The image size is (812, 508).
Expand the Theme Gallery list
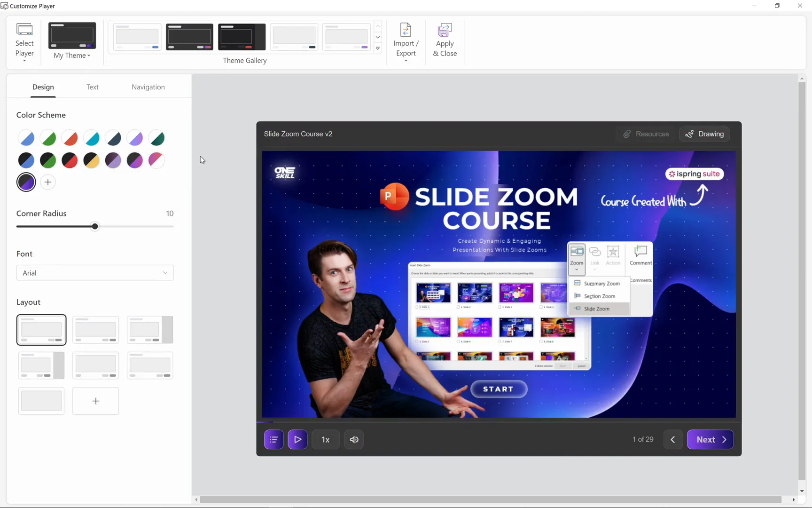(378, 48)
